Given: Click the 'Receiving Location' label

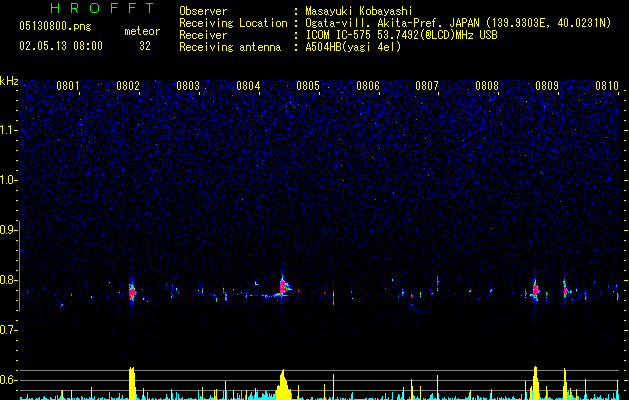Looking at the screenshot, I should tap(233, 23).
